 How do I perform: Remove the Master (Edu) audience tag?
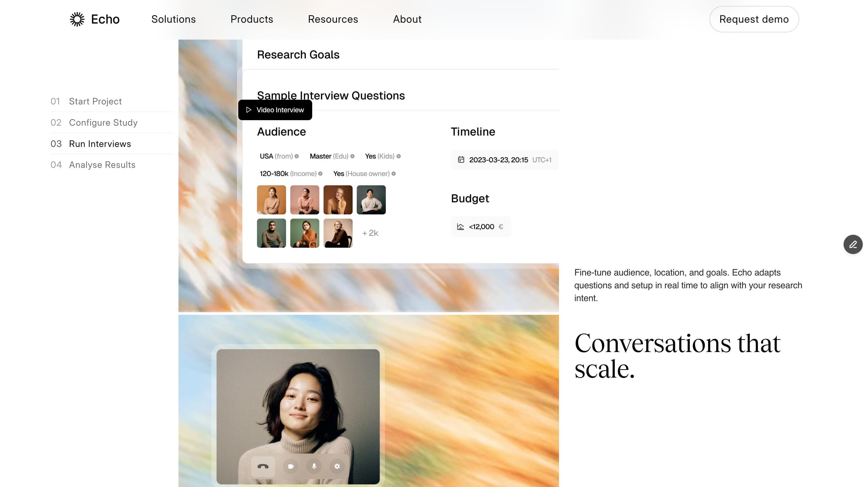352,156
